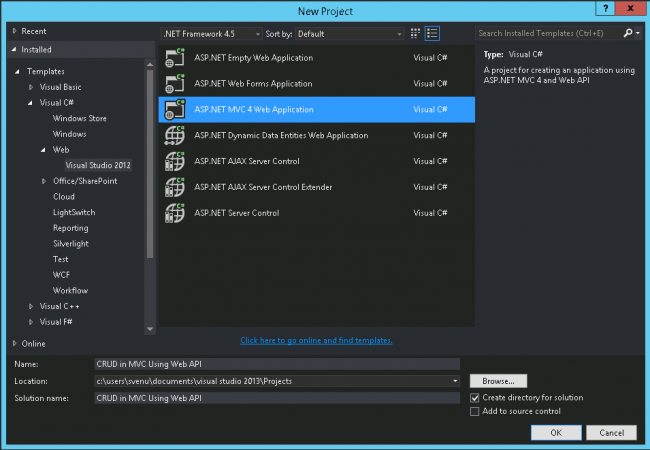Select the Workflow category
The height and width of the screenshot is (450, 650).
coord(70,290)
